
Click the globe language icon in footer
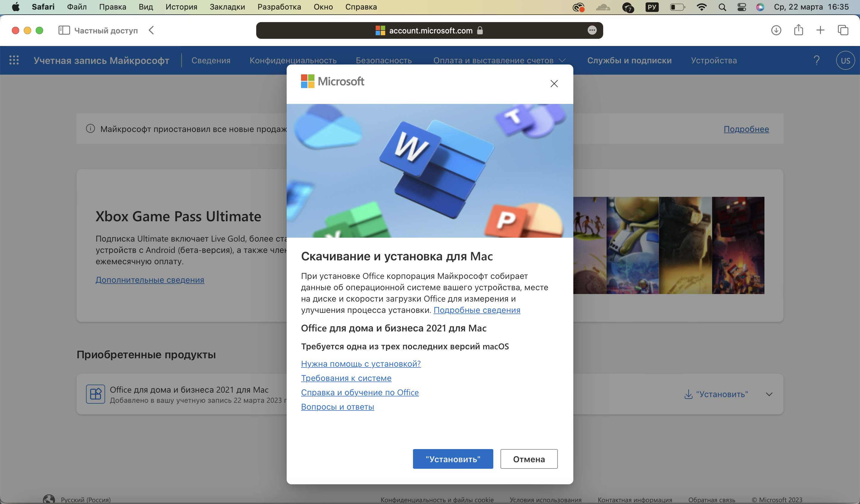pyautogui.click(x=49, y=499)
